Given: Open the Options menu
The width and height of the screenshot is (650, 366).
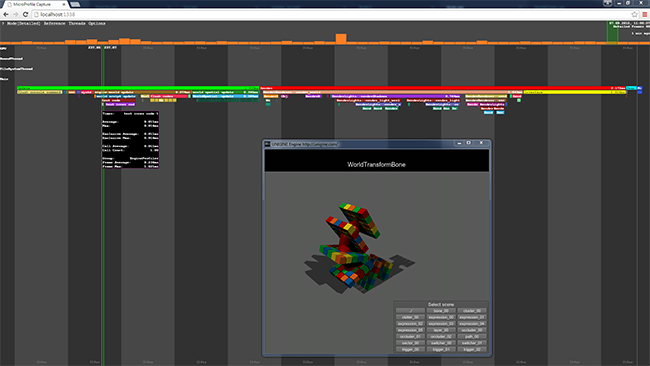Looking at the screenshot, I should 97,24.
